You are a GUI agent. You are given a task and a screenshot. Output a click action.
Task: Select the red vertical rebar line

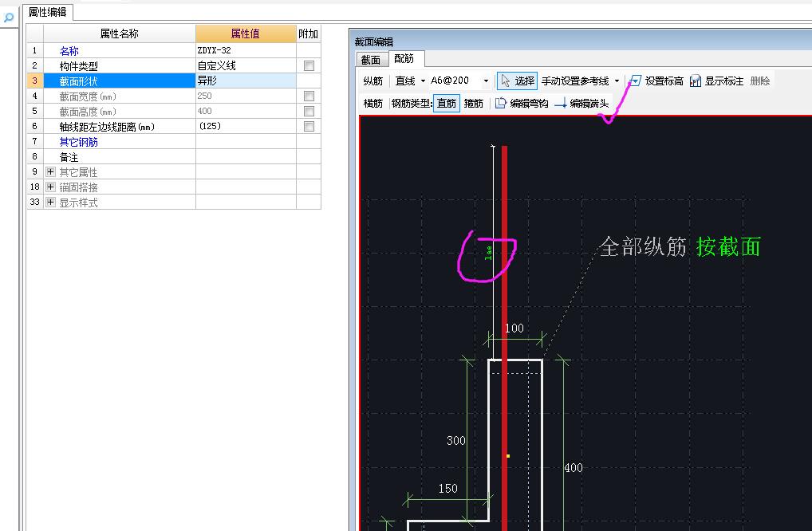[504, 336]
